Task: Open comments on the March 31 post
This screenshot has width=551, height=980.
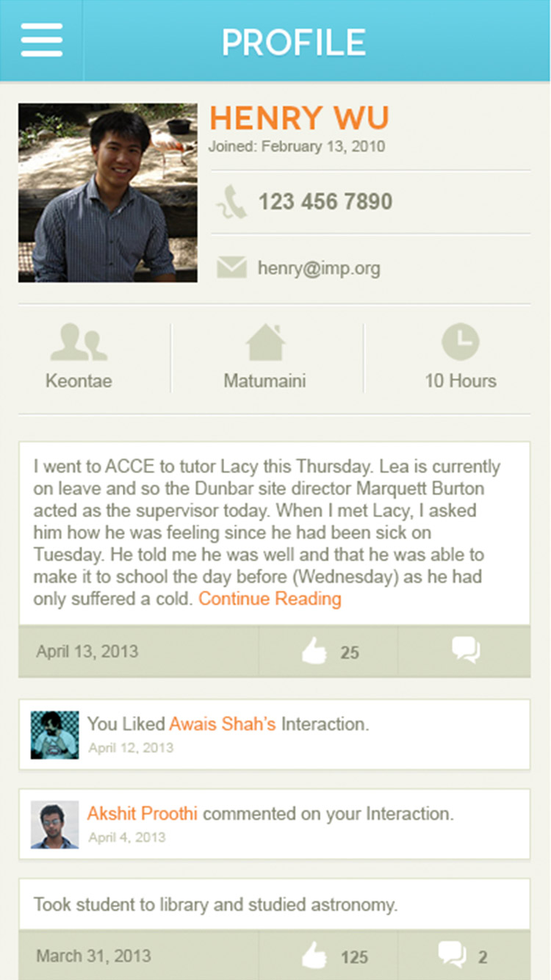Action: pyautogui.click(x=453, y=955)
